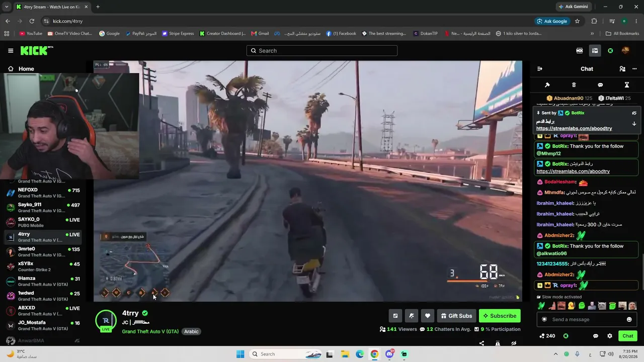Image resolution: width=644 pixels, height=362 pixels.
Task: Open the second streamlabs.com/aboodtry chat link
Action: point(573,171)
